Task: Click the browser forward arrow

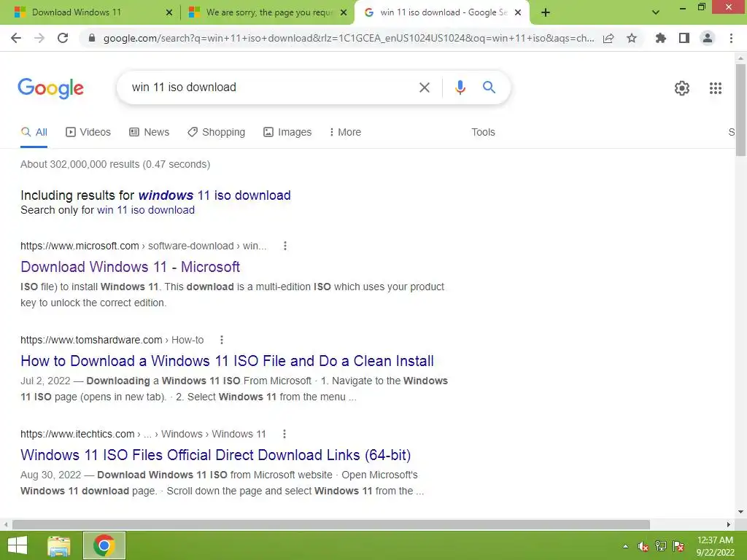Action: click(39, 38)
